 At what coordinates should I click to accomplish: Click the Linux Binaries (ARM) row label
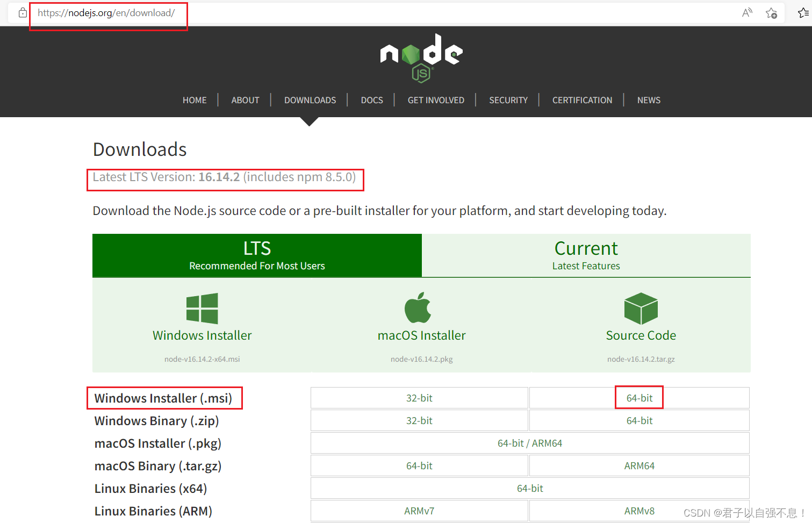point(153,511)
